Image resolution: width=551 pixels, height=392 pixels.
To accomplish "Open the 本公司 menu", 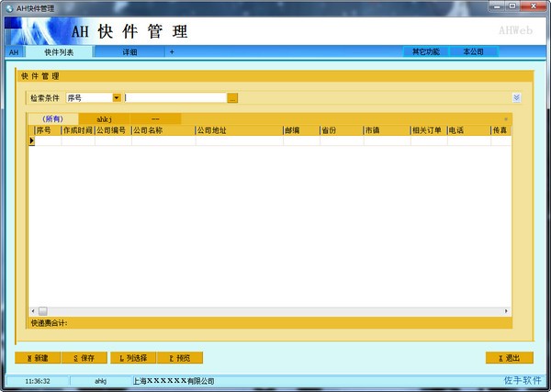I will (473, 51).
